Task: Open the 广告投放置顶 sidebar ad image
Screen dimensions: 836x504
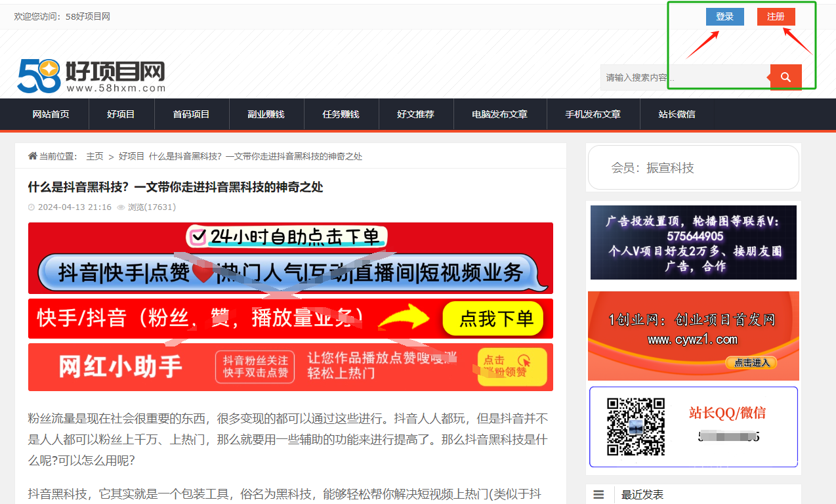Action: pos(694,242)
